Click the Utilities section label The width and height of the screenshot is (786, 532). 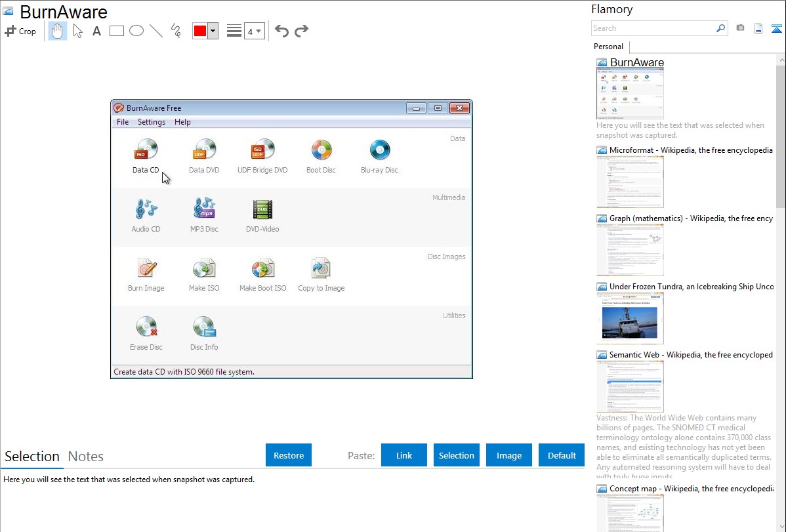coord(454,316)
